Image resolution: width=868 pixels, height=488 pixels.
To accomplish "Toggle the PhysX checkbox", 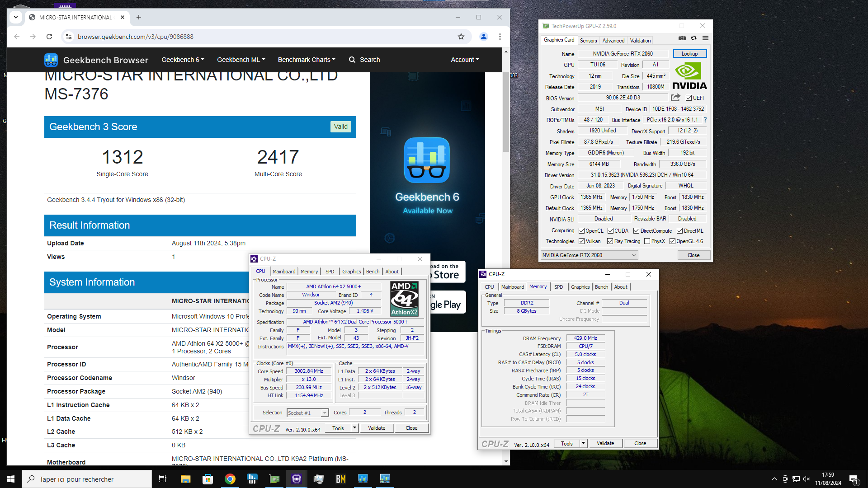I will click(x=647, y=241).
